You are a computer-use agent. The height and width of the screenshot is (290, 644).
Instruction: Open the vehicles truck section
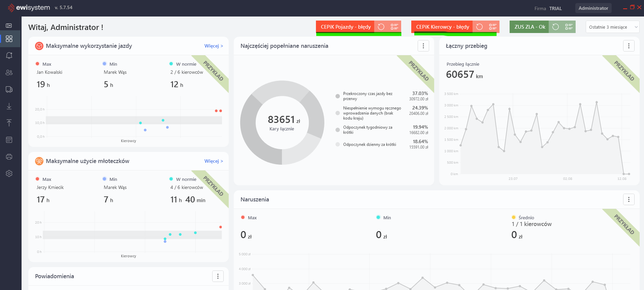point(9,89)
